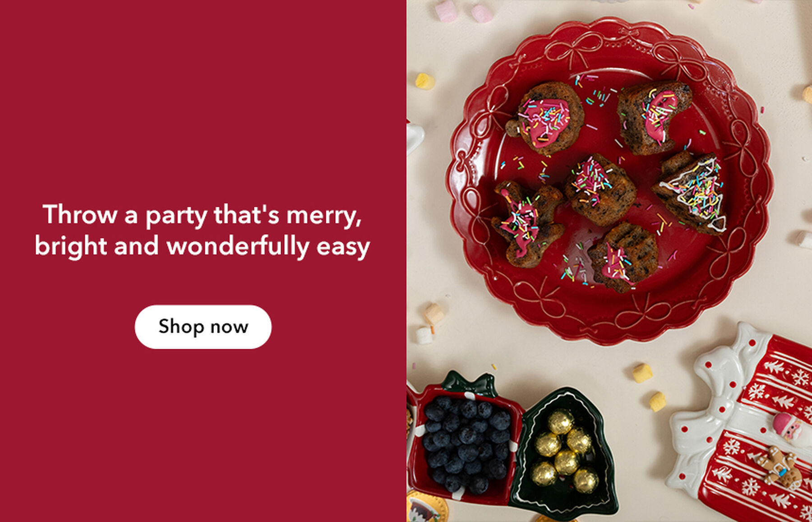Viewport: 812px width, 522px height.
Task: Click the pink marshmallows above the plate
Action: tap(464, 12)
